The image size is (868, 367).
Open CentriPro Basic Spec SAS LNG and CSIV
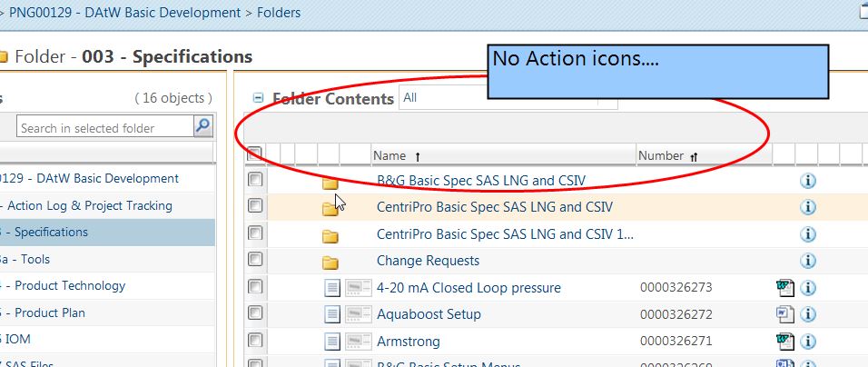(494, 207)
